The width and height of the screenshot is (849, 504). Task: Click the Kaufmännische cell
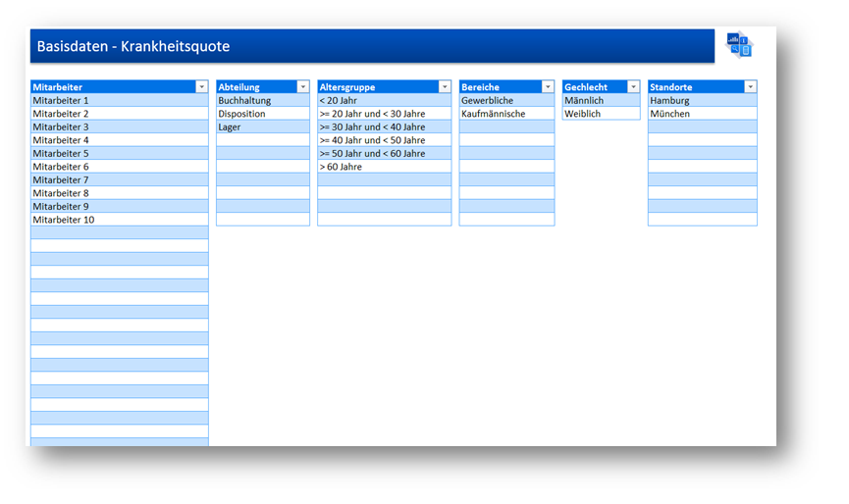coord(505,114)
